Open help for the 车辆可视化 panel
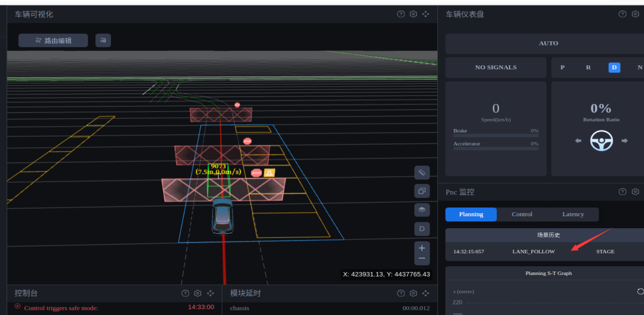 (401, 14)
